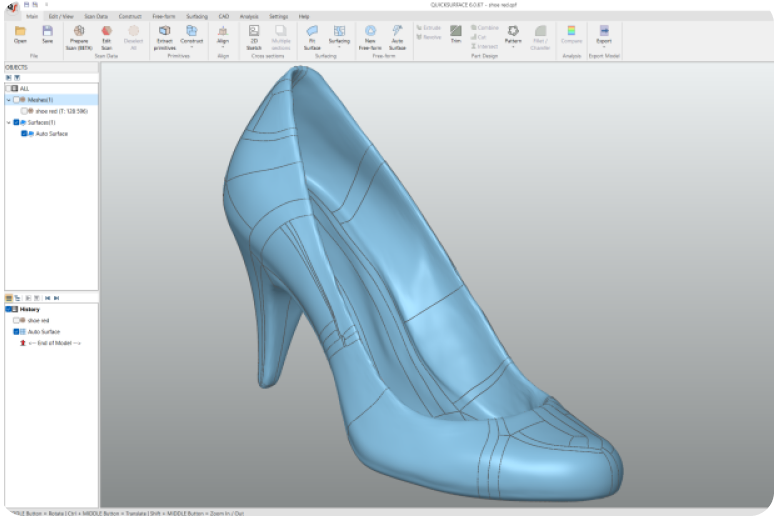
Task: Uncheck the Surfaces(1) checkbox in Objects
Action: click(x=16, y=122)
